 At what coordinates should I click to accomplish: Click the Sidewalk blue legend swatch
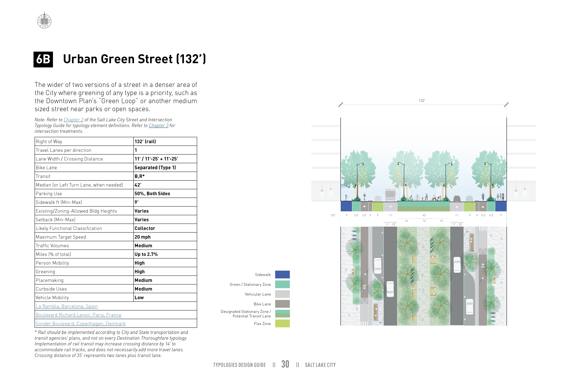coord(282,275)
